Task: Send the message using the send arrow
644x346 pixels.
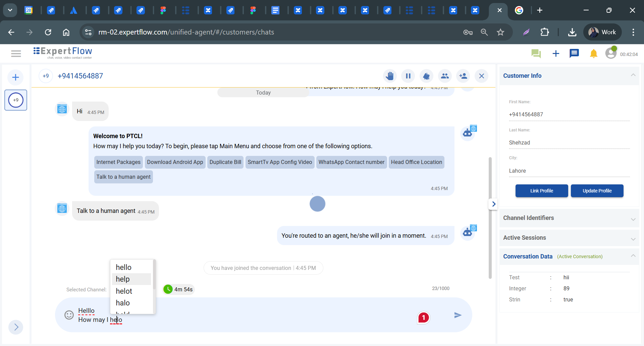Action: pyautogui.click(x=458, y=315)
